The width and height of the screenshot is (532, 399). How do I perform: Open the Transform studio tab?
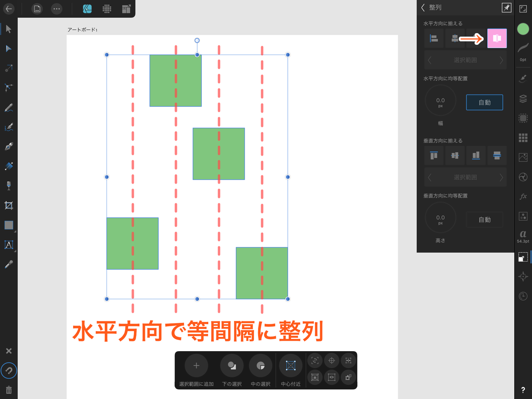pyautogui.click(x=523, y=257)
